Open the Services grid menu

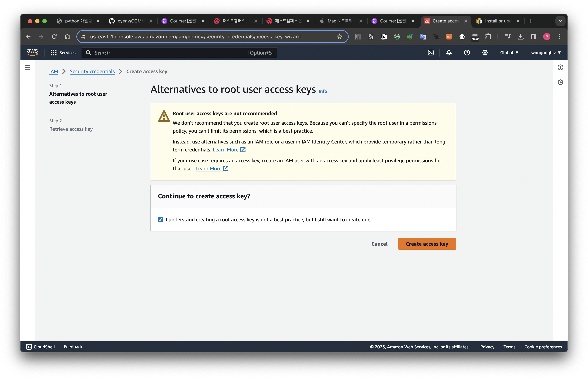coord(63,53)
